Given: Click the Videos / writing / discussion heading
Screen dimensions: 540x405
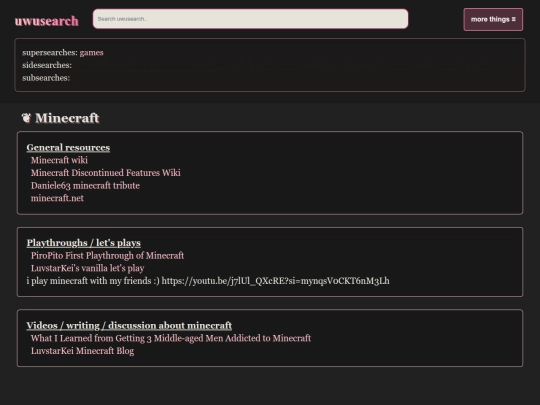Looking at the screenshot, I should [129, 325].
